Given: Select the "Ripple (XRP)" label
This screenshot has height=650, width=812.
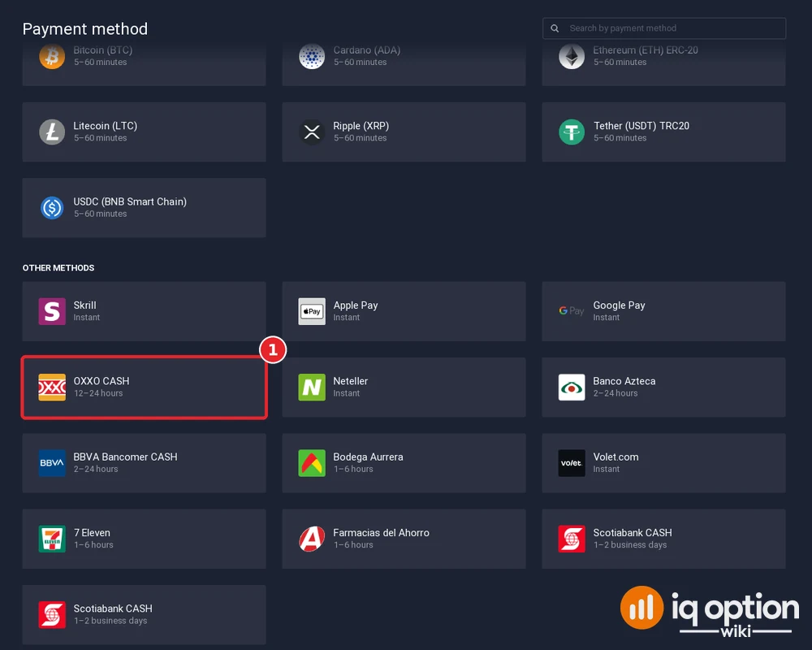Looking at the screenshot, I should pos(361,126).
